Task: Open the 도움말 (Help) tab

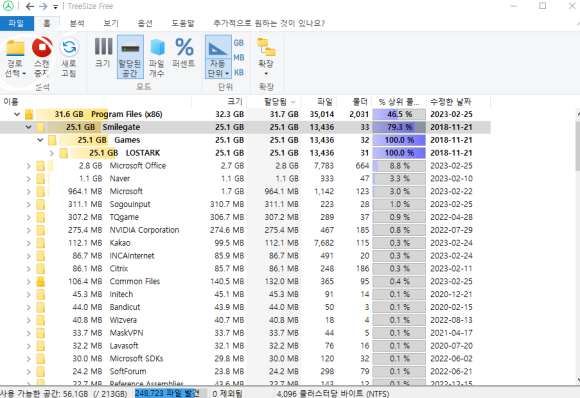Action: pyautogui.click(x=183, y=23)
